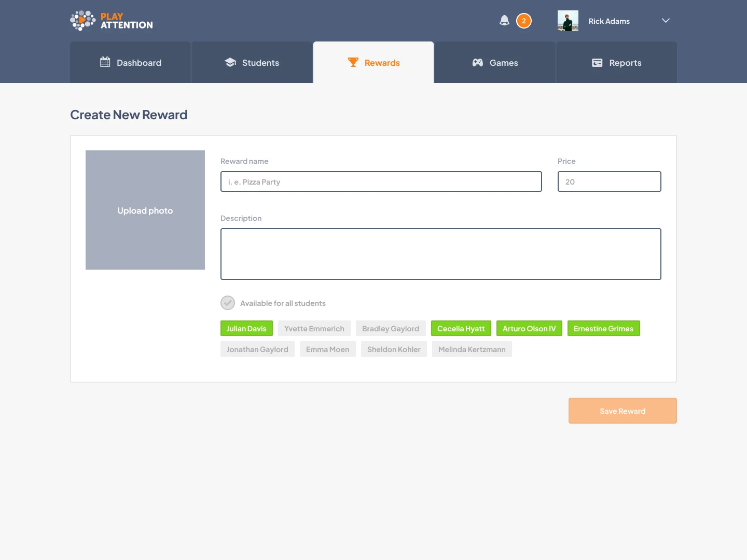The width and height of the screenshot is (747, 560).
Task: Deselect student Arturo Olson IV
Action: (x=529, y=328)
